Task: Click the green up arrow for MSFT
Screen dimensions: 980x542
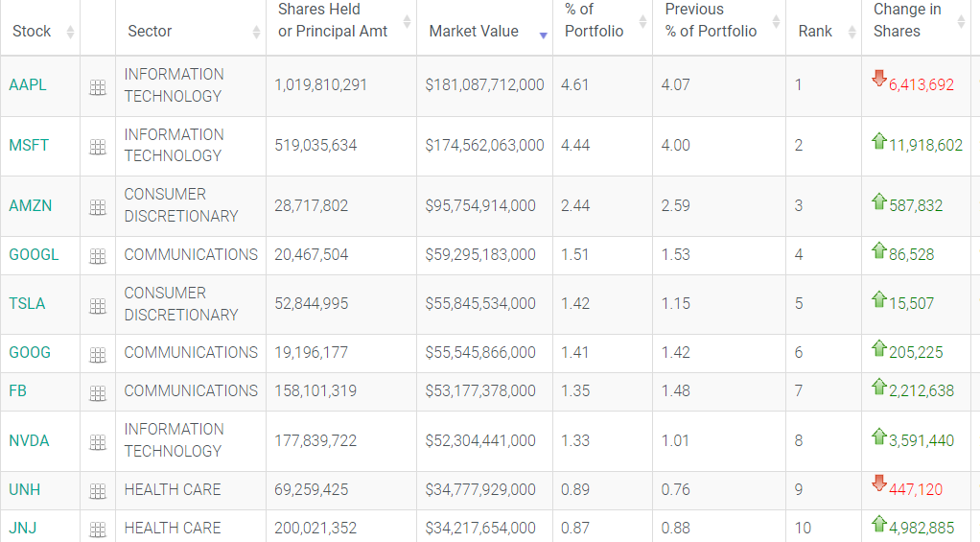Action: pos(878,141)
